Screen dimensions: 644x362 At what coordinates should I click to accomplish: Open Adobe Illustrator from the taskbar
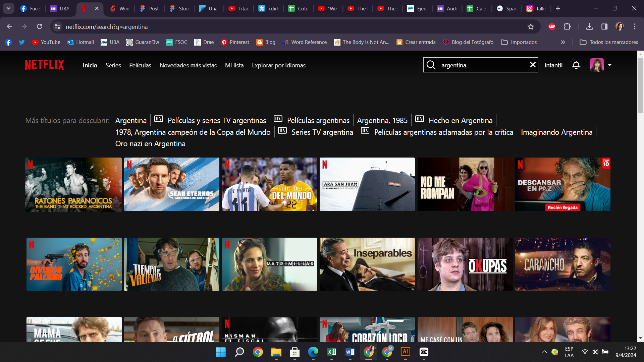point(406,352)
